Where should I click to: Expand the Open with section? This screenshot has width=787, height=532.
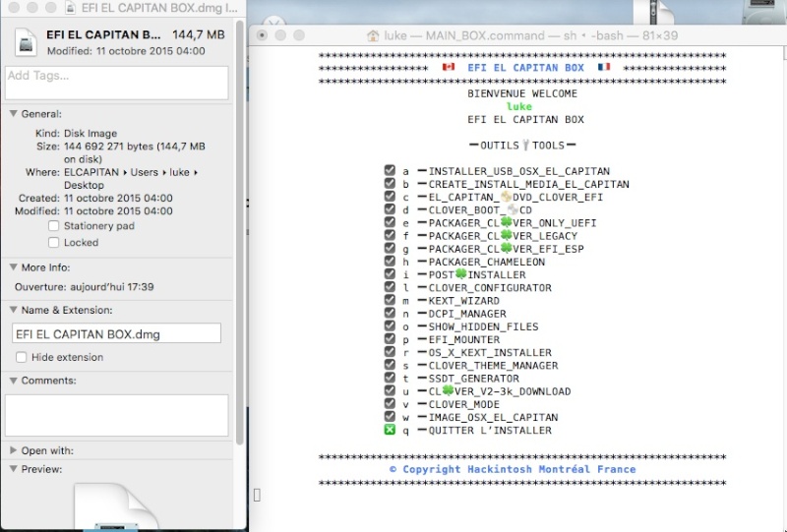click(14, 450)
